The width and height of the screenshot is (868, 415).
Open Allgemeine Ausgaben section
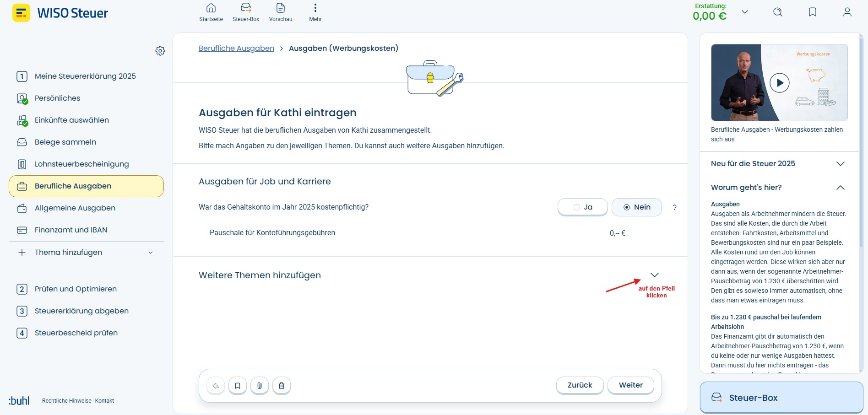[86, 208]
